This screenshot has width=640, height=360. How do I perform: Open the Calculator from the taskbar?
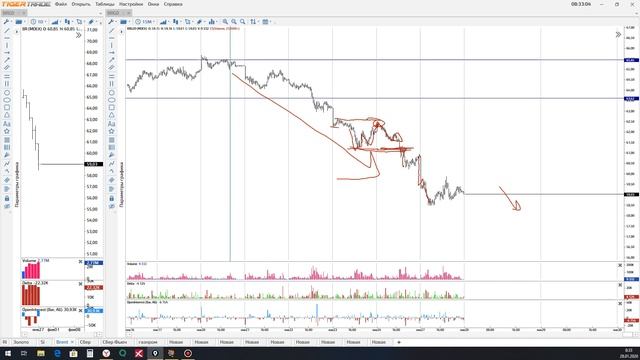90,353
